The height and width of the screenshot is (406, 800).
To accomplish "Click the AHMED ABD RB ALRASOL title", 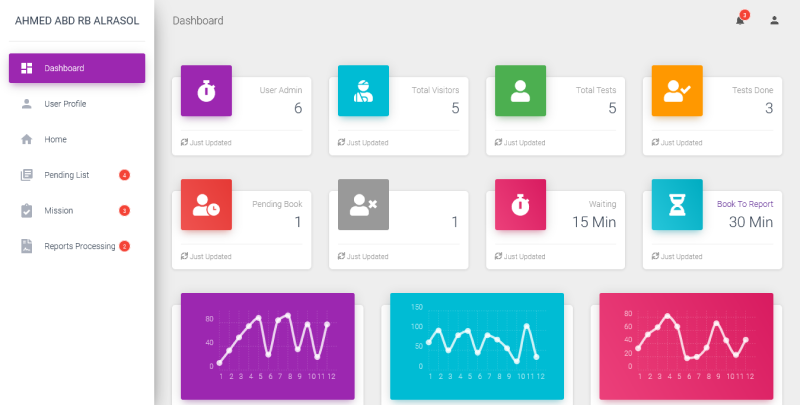I will coord(77,20).
